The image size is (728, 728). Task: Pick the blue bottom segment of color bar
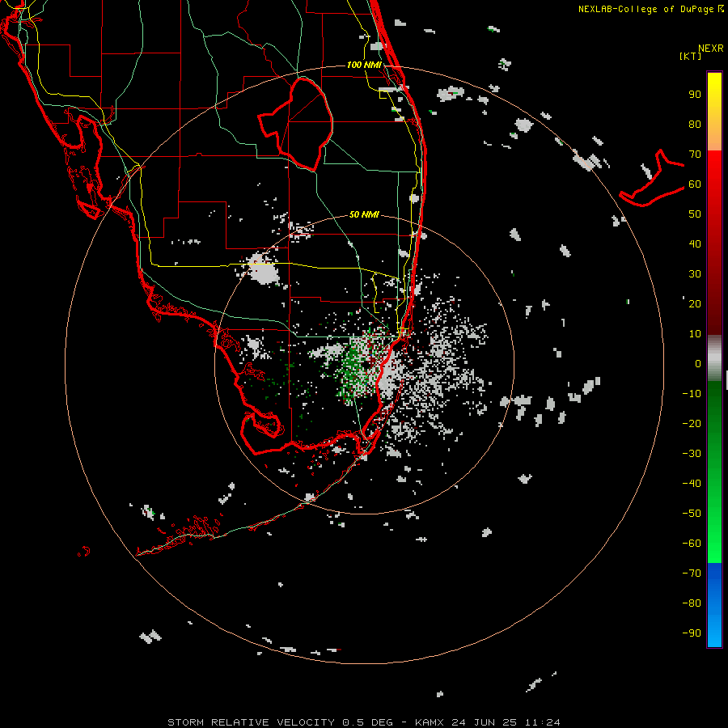point(714,605)
